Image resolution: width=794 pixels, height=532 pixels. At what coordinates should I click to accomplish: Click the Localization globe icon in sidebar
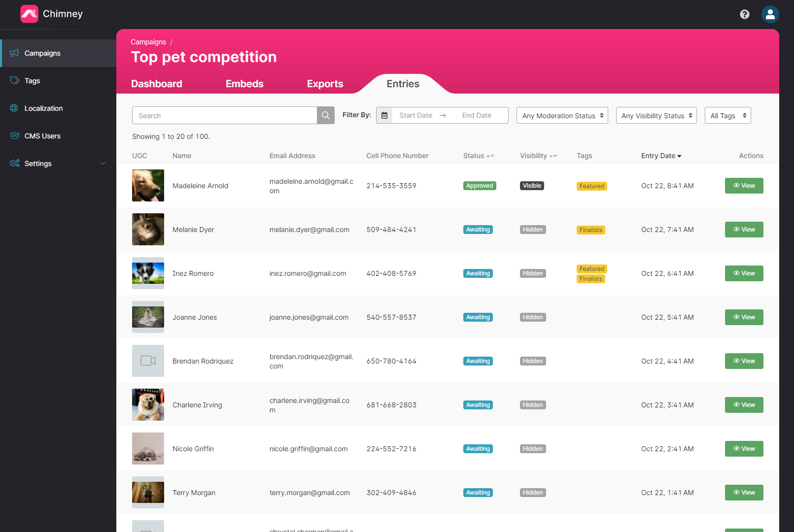pos(14,108)
